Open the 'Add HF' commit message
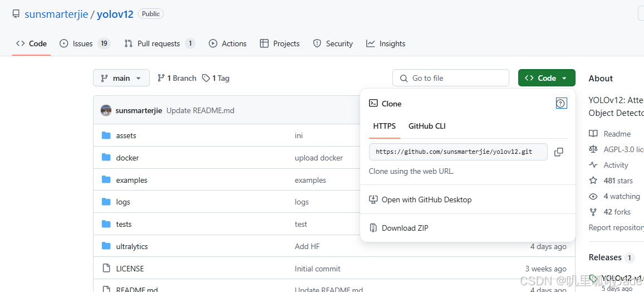Image resolution: width=644 pixels, height=292 pixels. [307, 247]
